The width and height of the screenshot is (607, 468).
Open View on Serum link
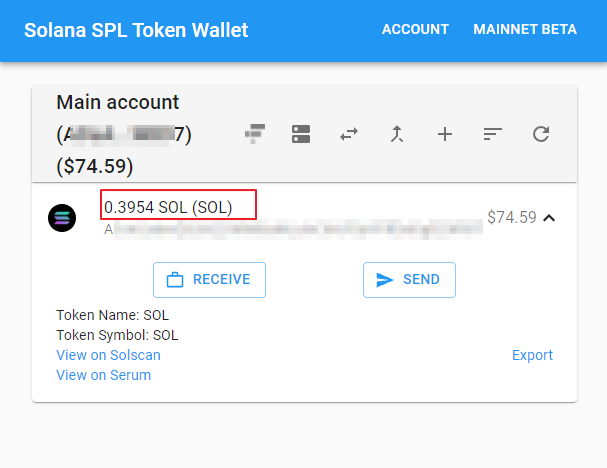click(x=104, y=375)
